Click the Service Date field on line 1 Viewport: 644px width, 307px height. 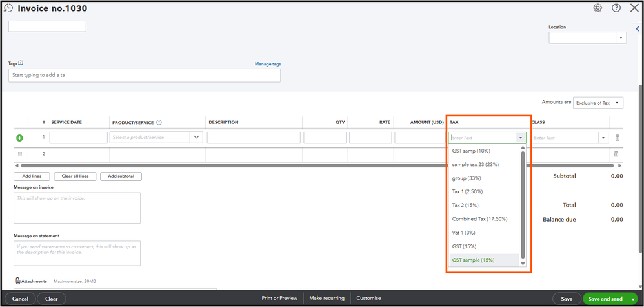[x=79, y=138]
